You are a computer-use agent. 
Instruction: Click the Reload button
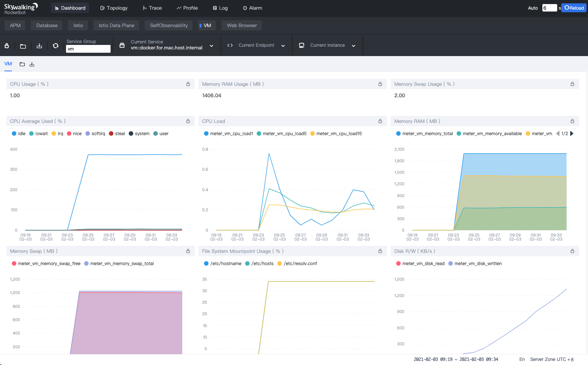pos(574,8)
